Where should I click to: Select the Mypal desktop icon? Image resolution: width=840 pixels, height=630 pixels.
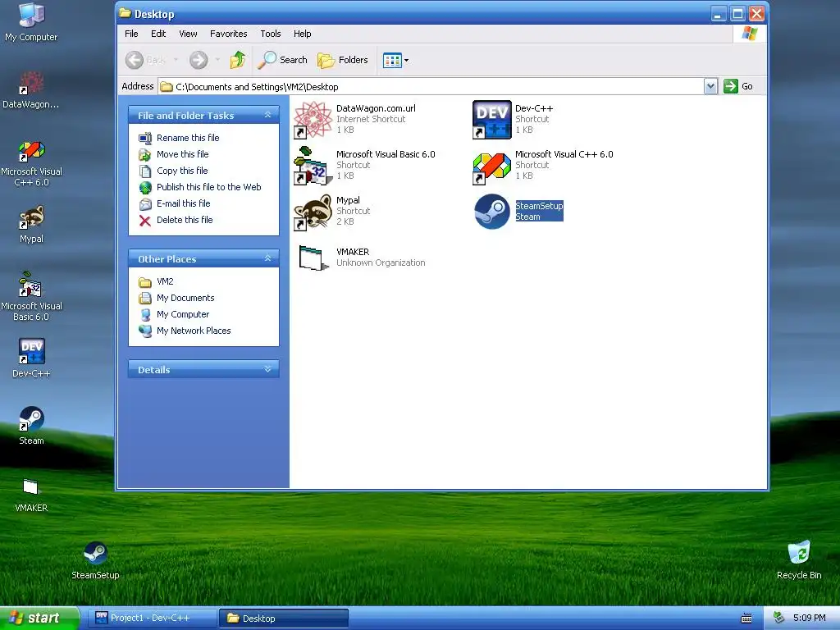pos(31,224)
